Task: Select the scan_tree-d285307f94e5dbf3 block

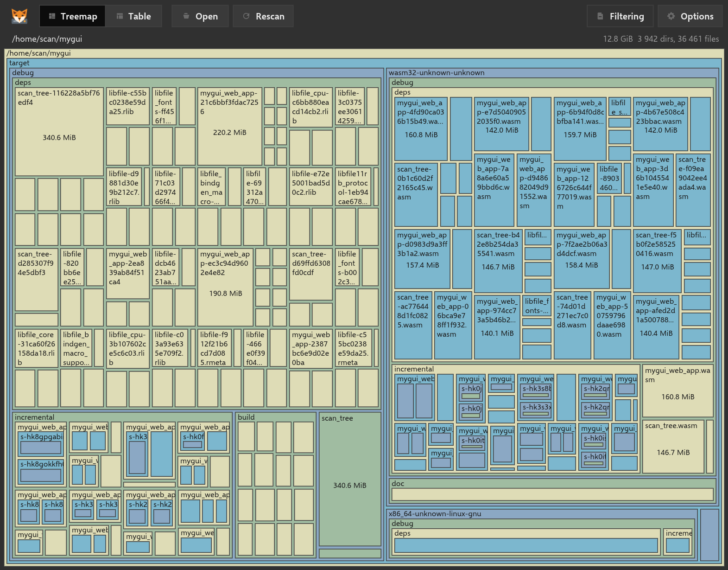Action: click(x=37, y=280)
